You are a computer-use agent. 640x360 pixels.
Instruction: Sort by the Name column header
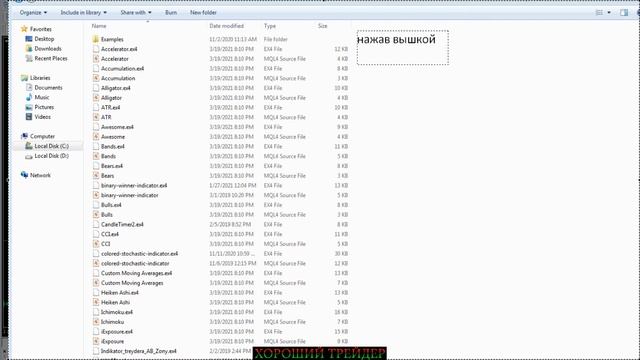99,26
